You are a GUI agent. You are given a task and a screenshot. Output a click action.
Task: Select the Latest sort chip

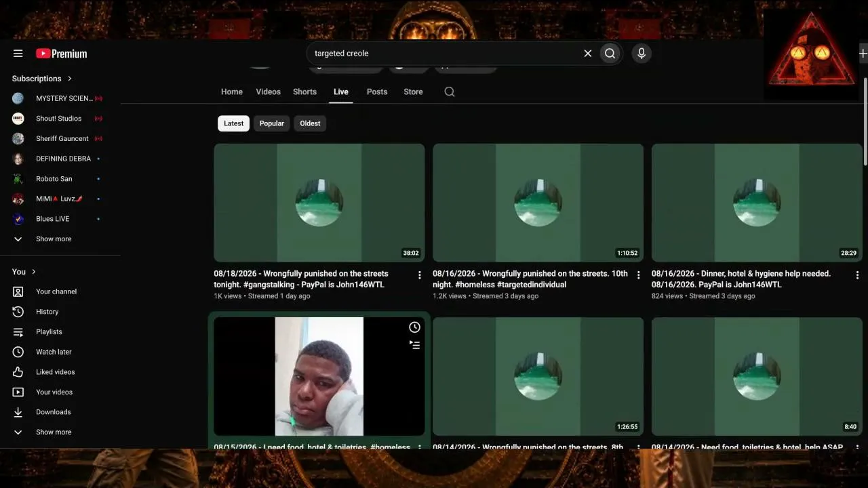tap(233, 123)
